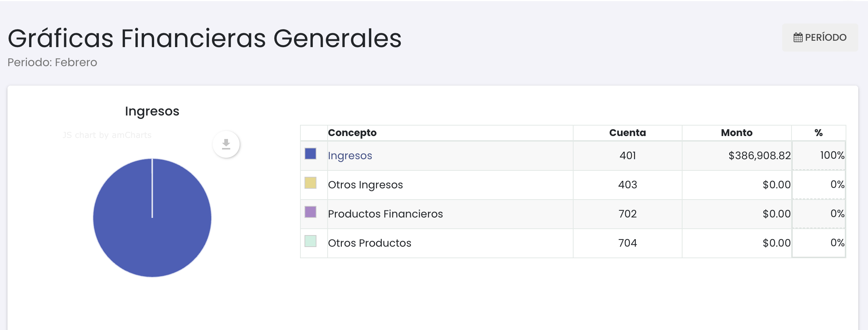Click the yellow Otros Ingresos swatch
This screenshot has height=330, width=868.
pos(310,183)
